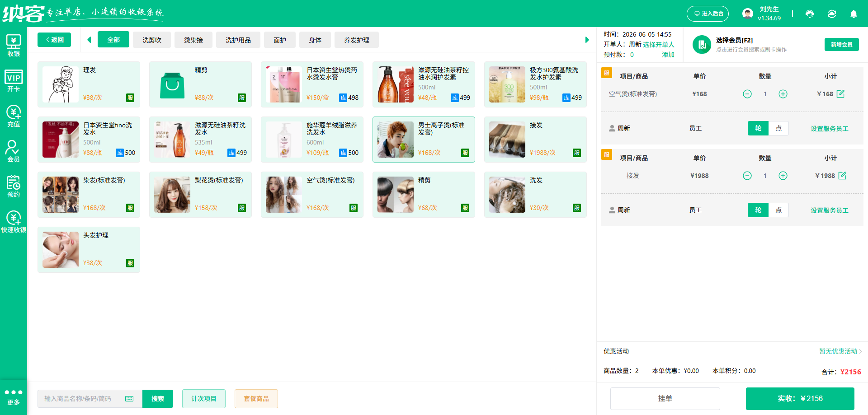Select 轮 mode for 空气烫 employee
The width and height of the screenshot is (868, 415).
[x=758, y=128]
